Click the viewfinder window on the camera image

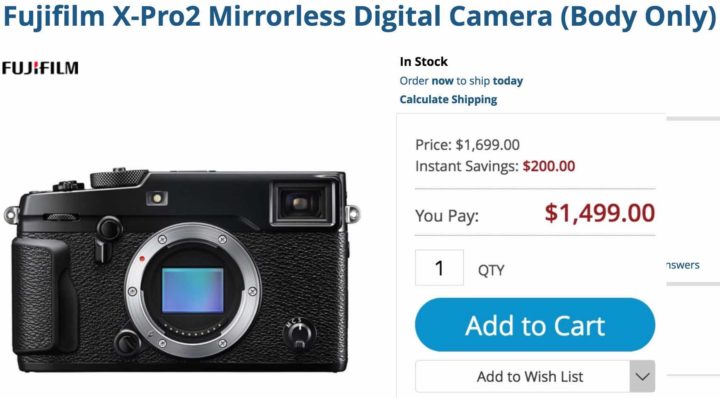(303, 203)
